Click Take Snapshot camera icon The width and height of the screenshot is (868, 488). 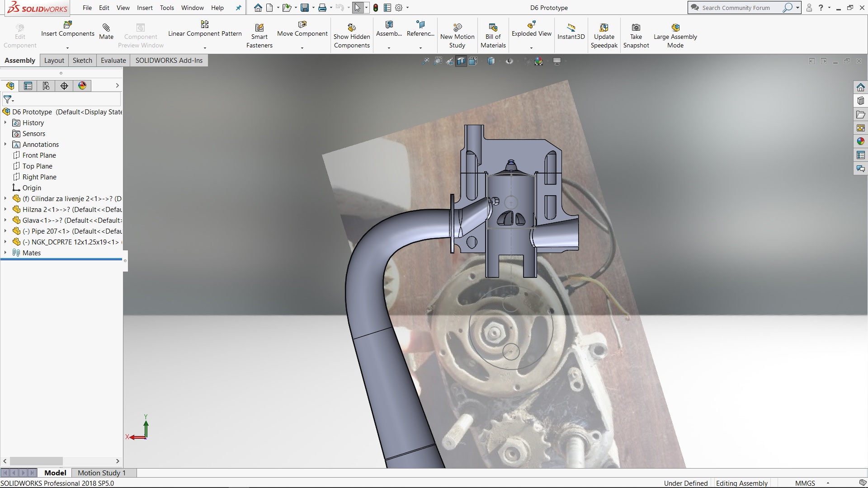point(636,28)
